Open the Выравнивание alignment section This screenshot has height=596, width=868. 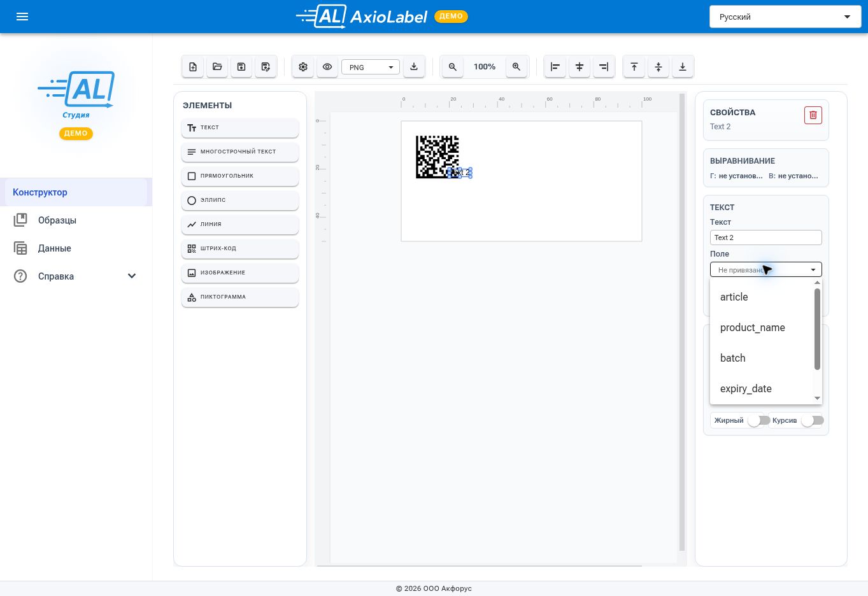click(x=766, y=168)
